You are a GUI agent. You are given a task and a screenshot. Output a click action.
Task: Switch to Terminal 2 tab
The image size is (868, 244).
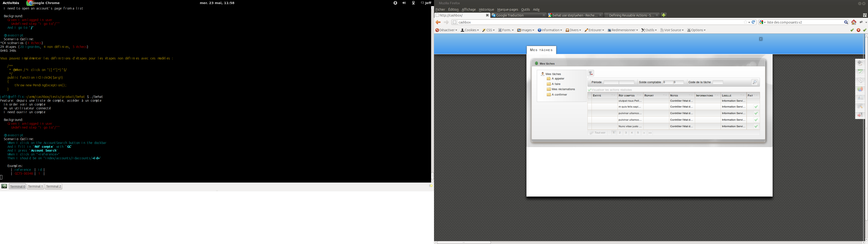click(x=54, y=187)
